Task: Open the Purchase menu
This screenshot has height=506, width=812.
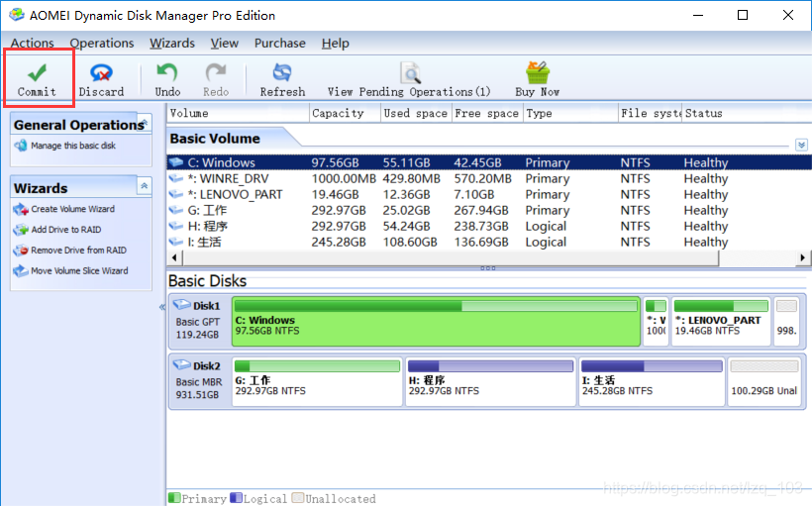Action: (x=279, y=43)
